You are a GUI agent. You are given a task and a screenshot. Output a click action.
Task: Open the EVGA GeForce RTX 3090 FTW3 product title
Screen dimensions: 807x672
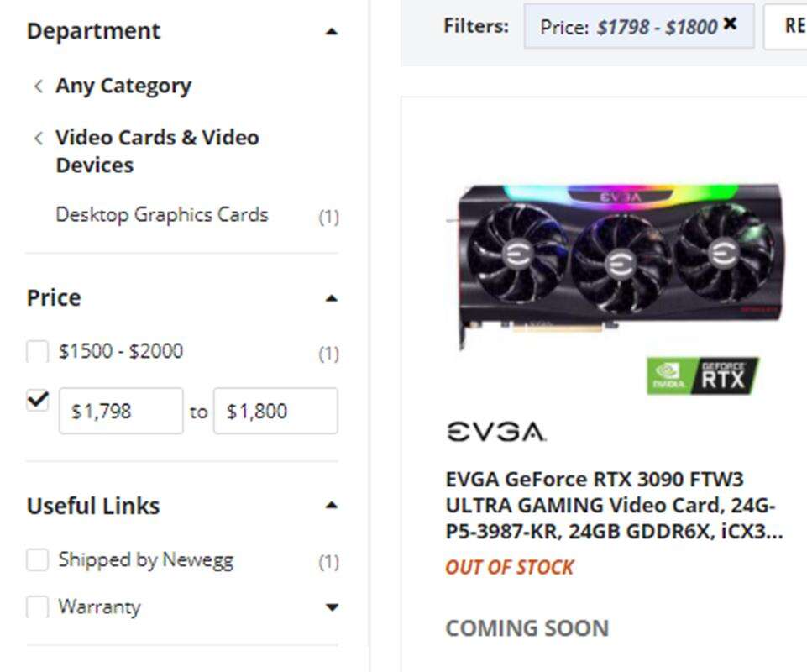tap(614, 505)
